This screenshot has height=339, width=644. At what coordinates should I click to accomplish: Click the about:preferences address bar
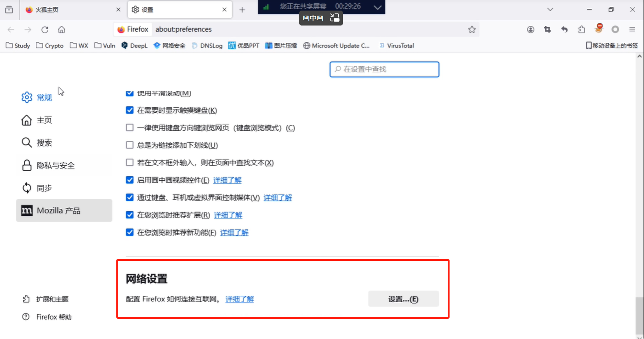(x=296, y=29)
